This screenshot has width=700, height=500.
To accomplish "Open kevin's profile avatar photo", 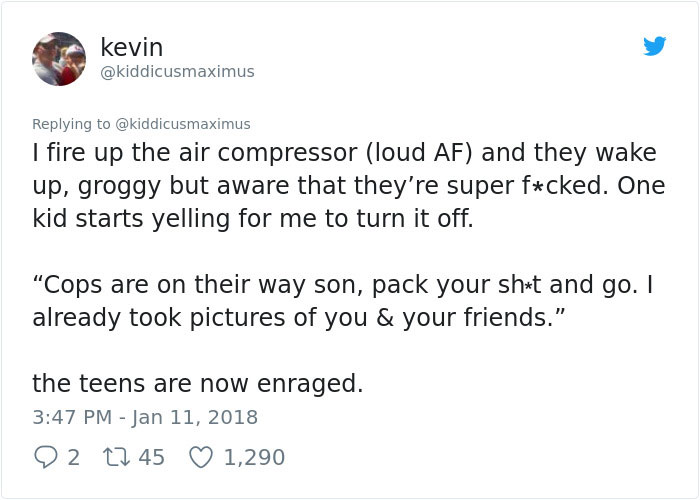I will tap(59, 59).
